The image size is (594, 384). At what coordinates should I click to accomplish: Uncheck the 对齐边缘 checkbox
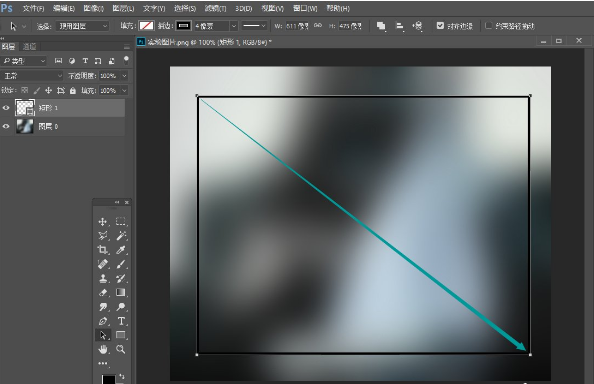(x=440, y=26)
